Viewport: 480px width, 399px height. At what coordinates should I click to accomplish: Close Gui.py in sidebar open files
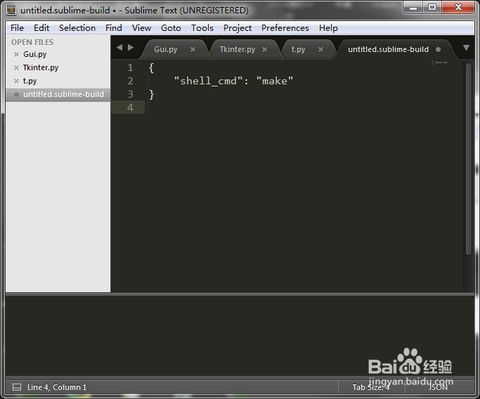pyautogui.click(x=16, y=54)
